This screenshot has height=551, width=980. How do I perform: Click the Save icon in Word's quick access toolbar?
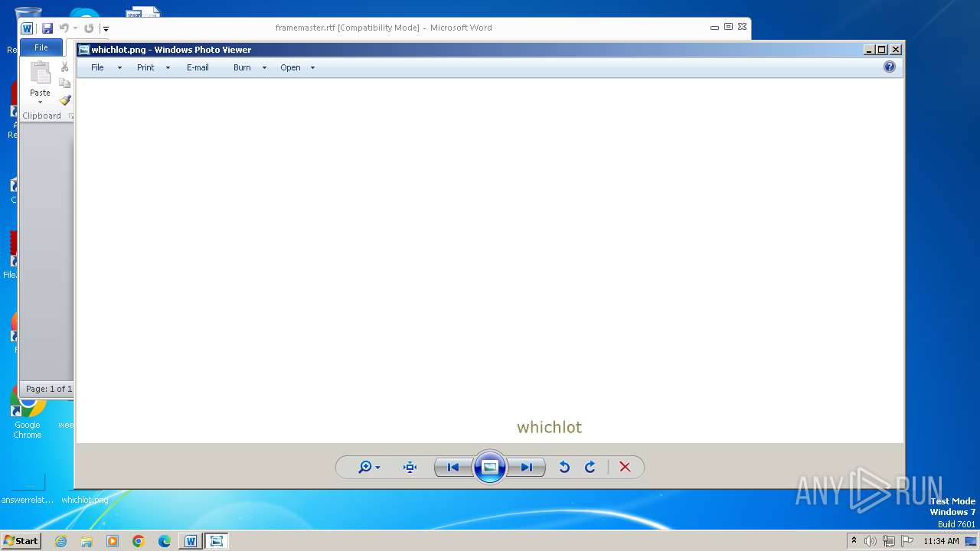coord(47,28)
